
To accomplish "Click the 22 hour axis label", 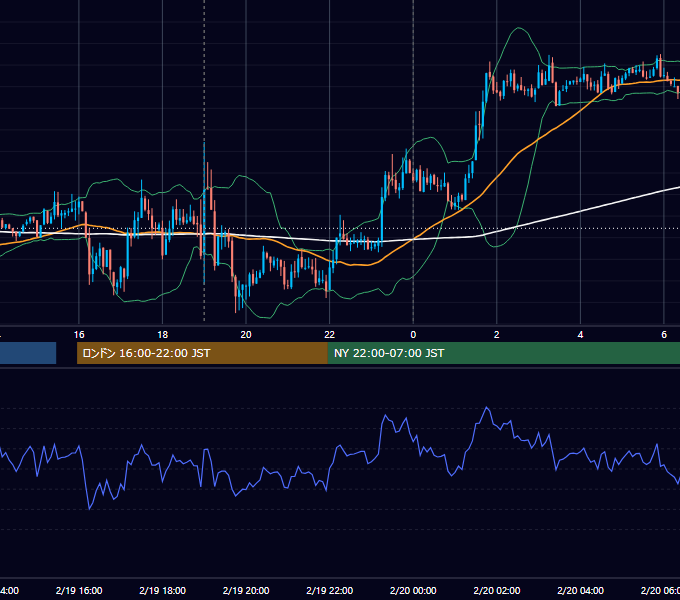I will pos(330,335).
